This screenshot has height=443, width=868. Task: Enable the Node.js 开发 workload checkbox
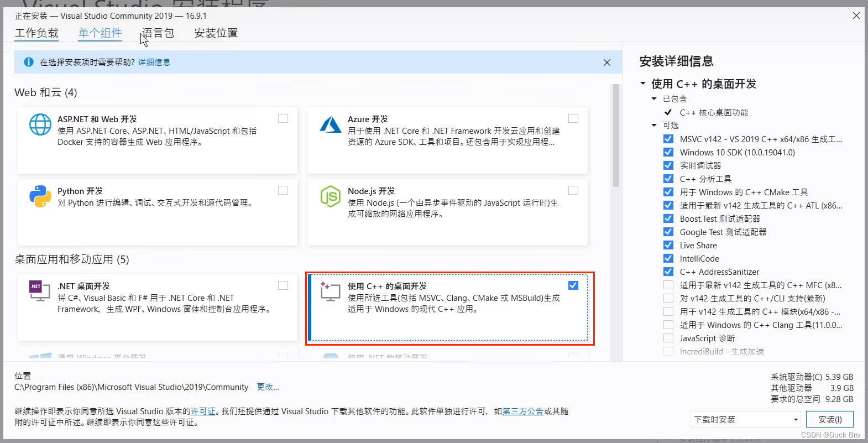point(573,190)
